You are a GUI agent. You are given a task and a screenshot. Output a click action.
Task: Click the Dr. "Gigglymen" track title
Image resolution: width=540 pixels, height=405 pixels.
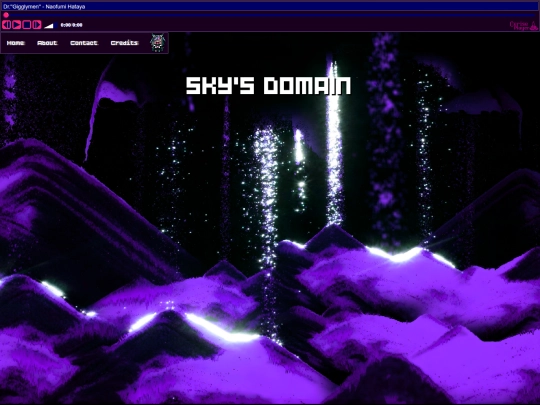[44, 7]
